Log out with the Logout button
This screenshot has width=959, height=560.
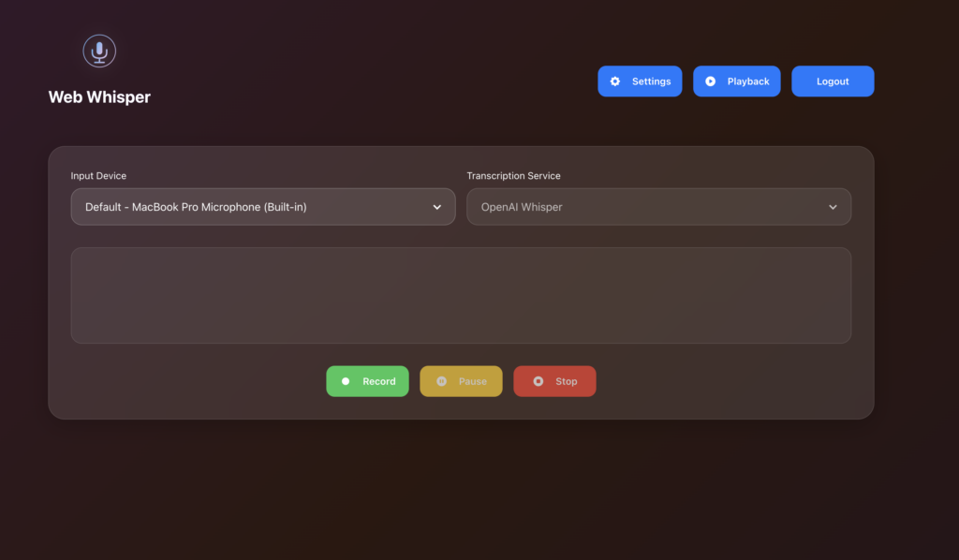[833, 81]
